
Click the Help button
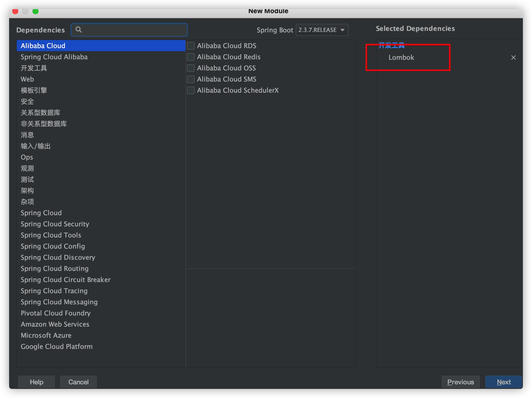(36, 382)
